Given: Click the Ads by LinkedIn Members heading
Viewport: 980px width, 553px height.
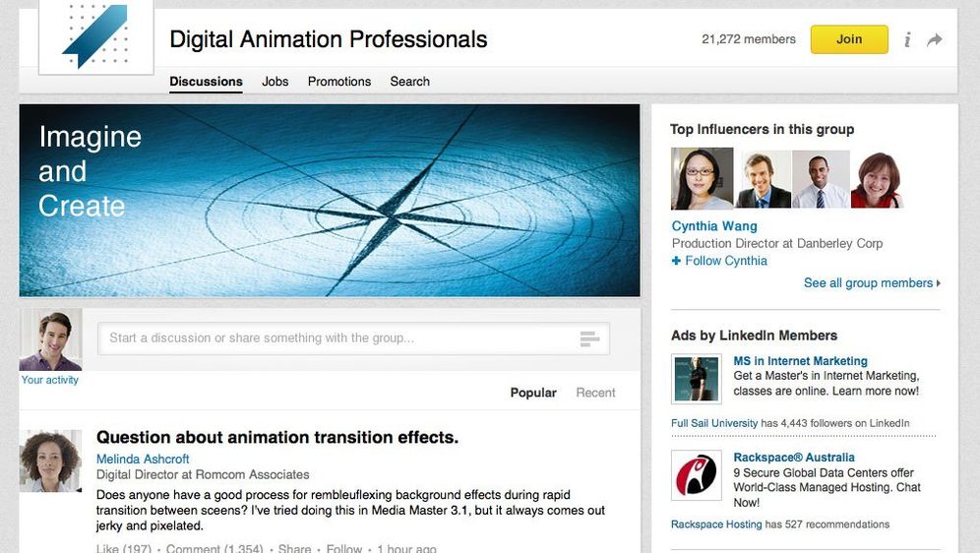Looking at the screenshot, I should click(x=754, y=336).
